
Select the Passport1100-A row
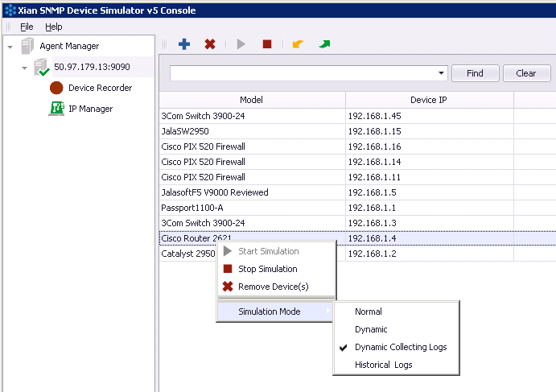pyautogui.click(x=357, y=208)
